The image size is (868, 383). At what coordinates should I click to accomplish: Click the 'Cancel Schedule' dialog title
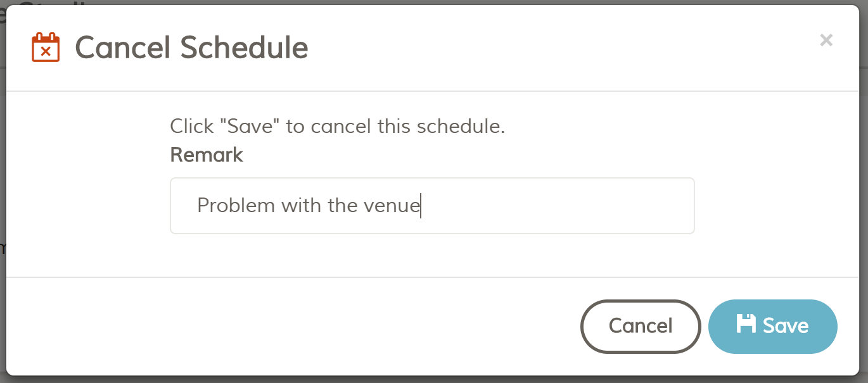(191, 47)
